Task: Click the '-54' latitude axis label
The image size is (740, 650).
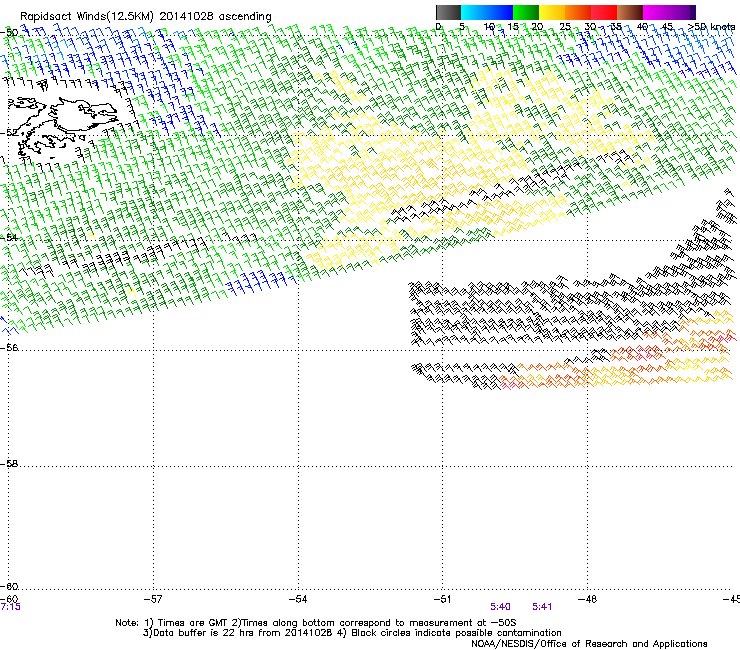Action: point(9,237)
